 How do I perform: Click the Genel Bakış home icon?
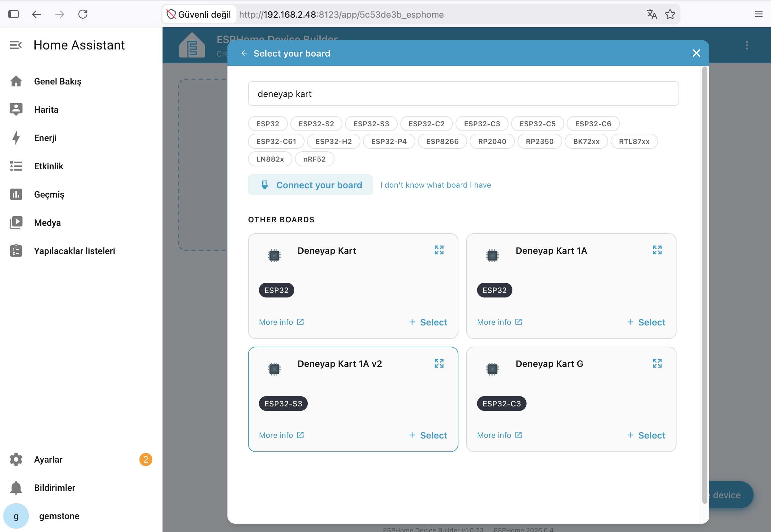point(16,81)
